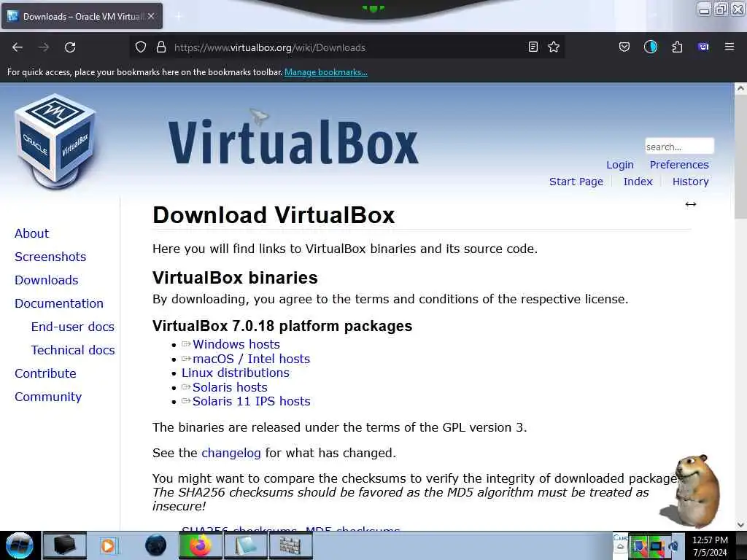747x560 pixels.
Task: Open the notepad taskbar icon
Action: pyautogui.click(x=246, y=545)
